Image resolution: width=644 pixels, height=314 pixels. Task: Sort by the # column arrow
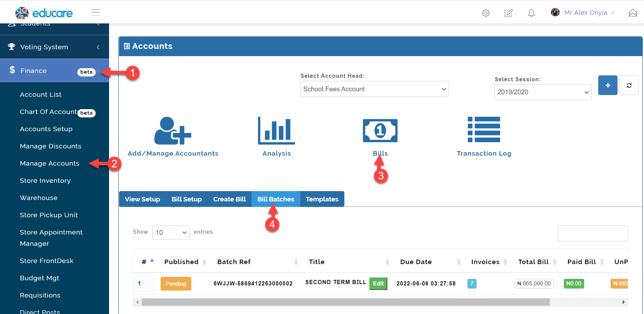point(152,261)
